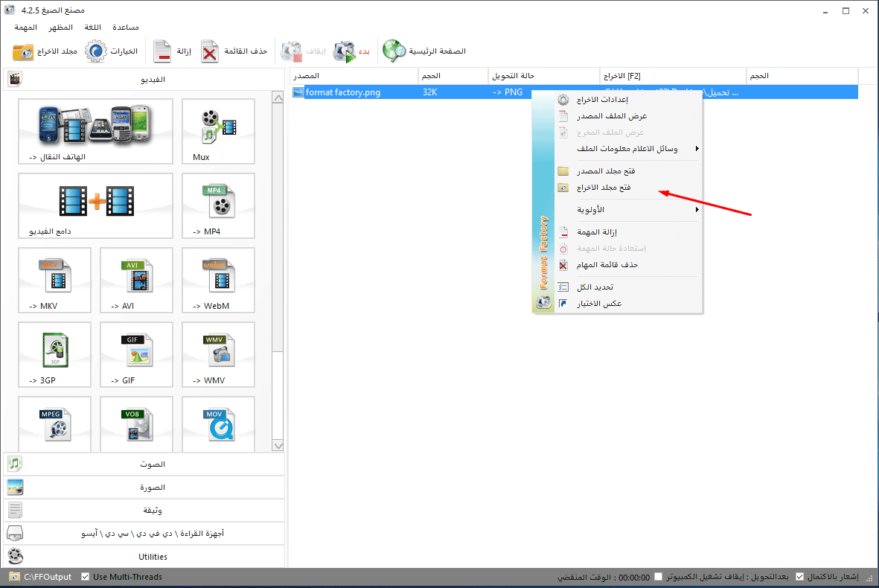The height and width of the screenshot is (588, 879).
Task: Click the حذف القائمة clear list button
Action: pyautogui.click(x=235, y=51)
